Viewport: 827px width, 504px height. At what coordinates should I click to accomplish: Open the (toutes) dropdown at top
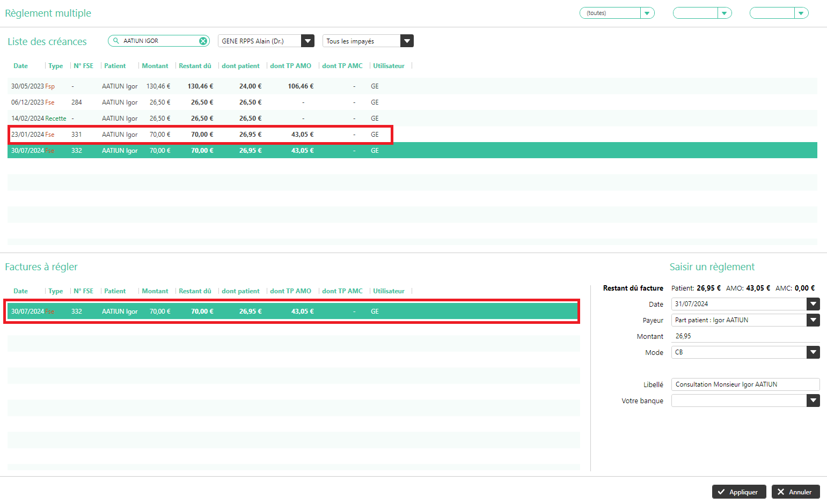pos(647,13)
